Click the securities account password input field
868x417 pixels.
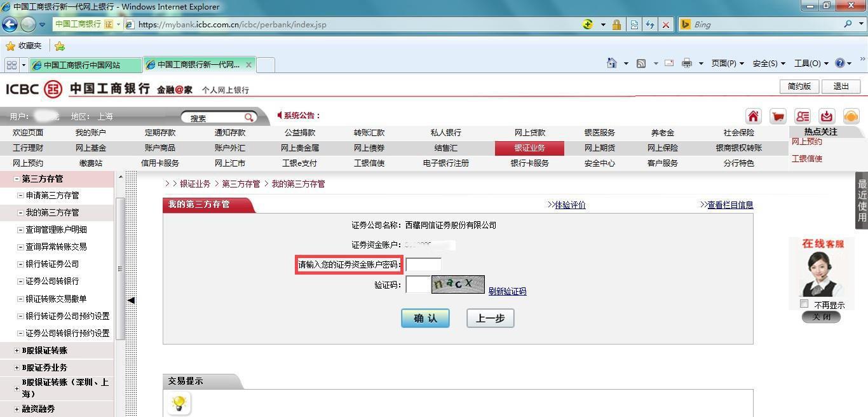[x=423, y=264]
